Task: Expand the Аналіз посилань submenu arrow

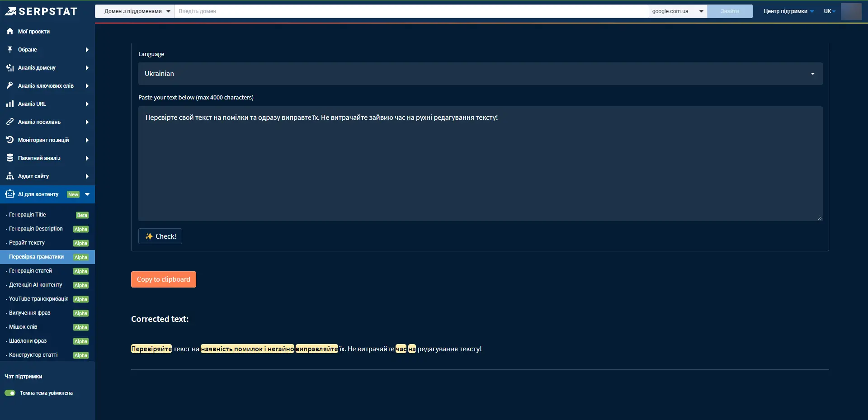Action: 87,122
